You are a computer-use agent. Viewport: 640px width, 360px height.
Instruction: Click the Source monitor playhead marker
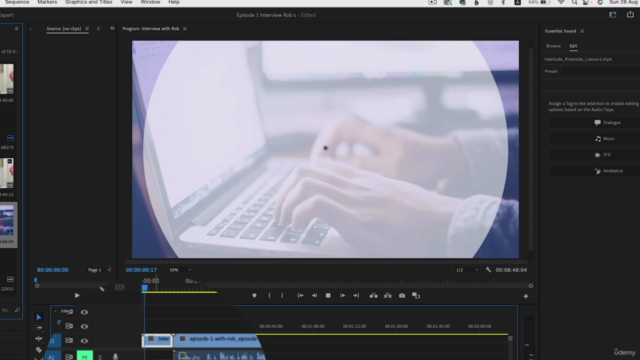click(36, 280)
